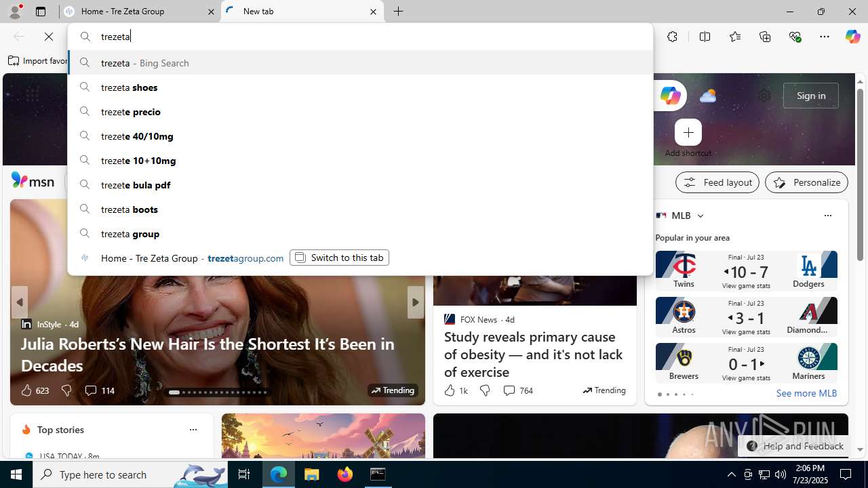This screenshot has width=868, height=488.
Task: Open Task View on taskbar
Action: click(x=244, y=474)
